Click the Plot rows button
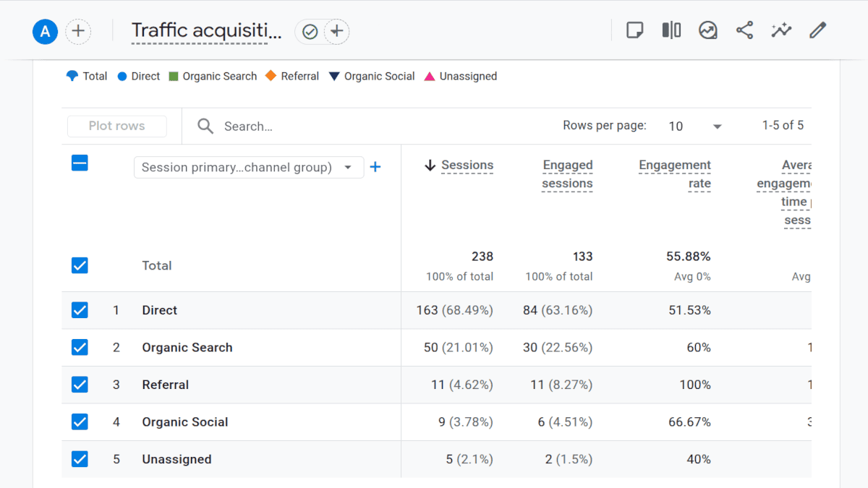Viewport: 868px width, 488px height. [116, 126]
